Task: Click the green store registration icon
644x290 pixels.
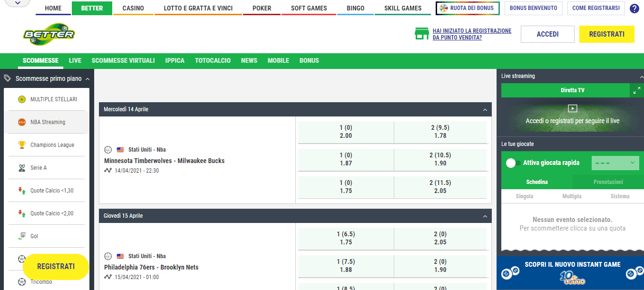Action: [422, 34]
